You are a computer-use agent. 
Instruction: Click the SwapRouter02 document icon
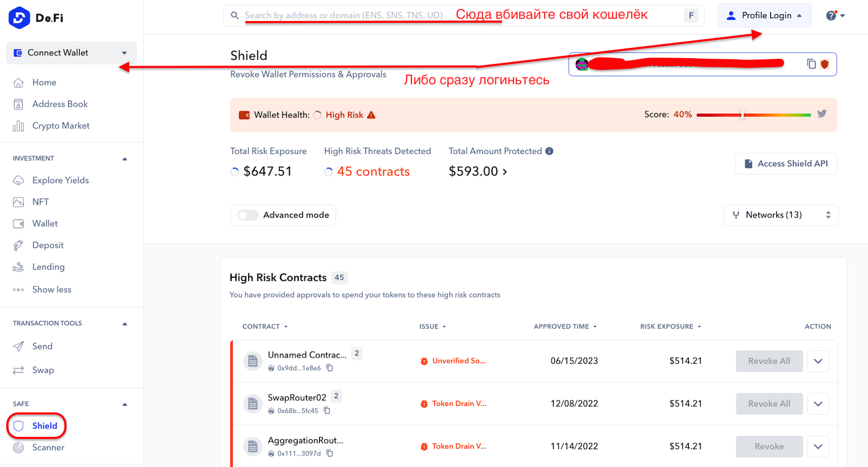253,404
